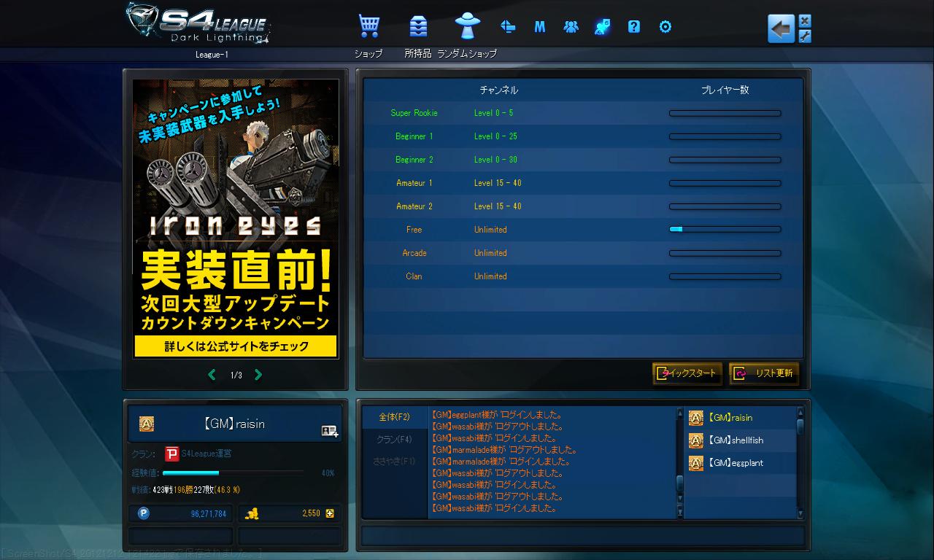Click the 【GM】raisin name in the profile panel
Screen dimensions: 934x560
click(234, 424)
